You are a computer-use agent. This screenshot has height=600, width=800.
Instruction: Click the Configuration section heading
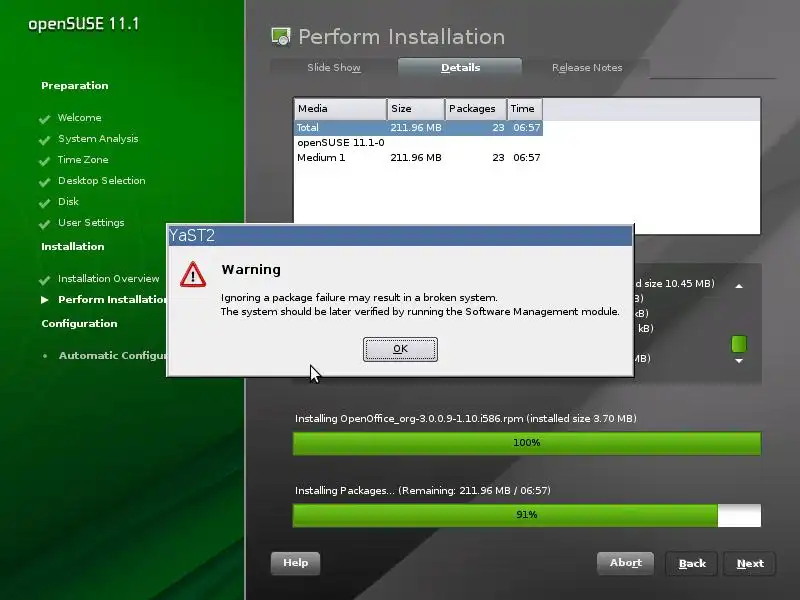coord(79,323)
